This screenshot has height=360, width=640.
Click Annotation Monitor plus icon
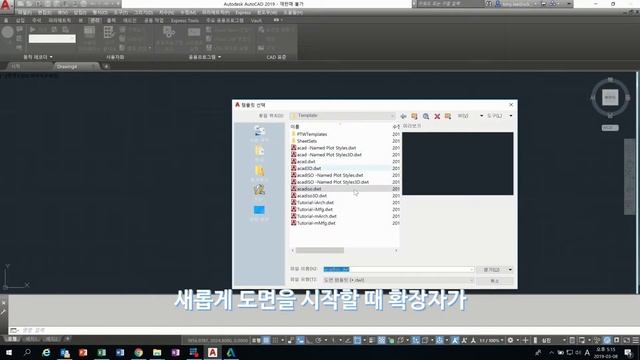[x=525, y=340]
